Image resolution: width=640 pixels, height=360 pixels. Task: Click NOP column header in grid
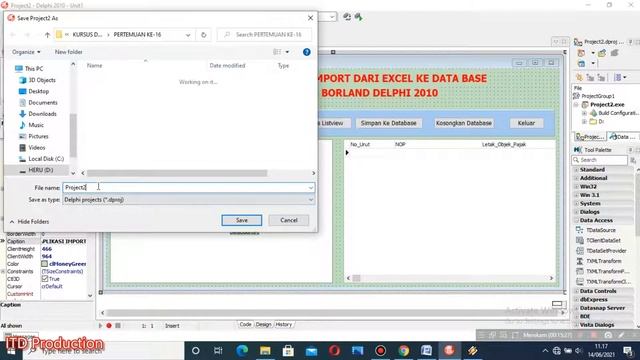[400, 144]
